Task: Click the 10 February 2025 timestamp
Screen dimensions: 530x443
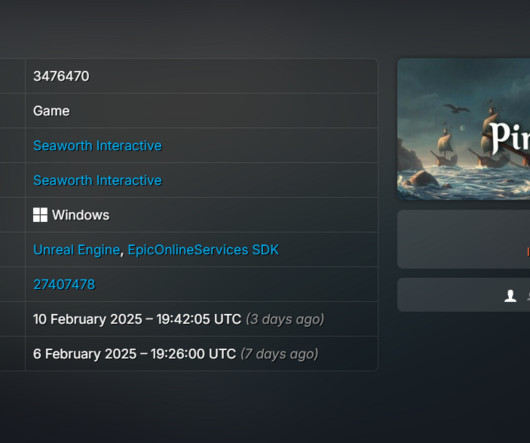Action: [x=137, y=319]
